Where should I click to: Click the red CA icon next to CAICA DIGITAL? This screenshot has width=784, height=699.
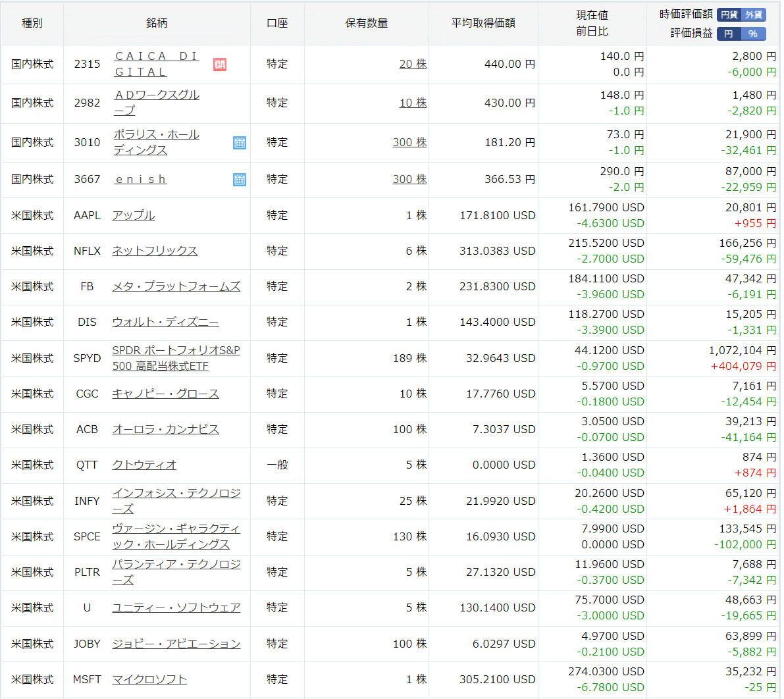click(x=220, y=65)
